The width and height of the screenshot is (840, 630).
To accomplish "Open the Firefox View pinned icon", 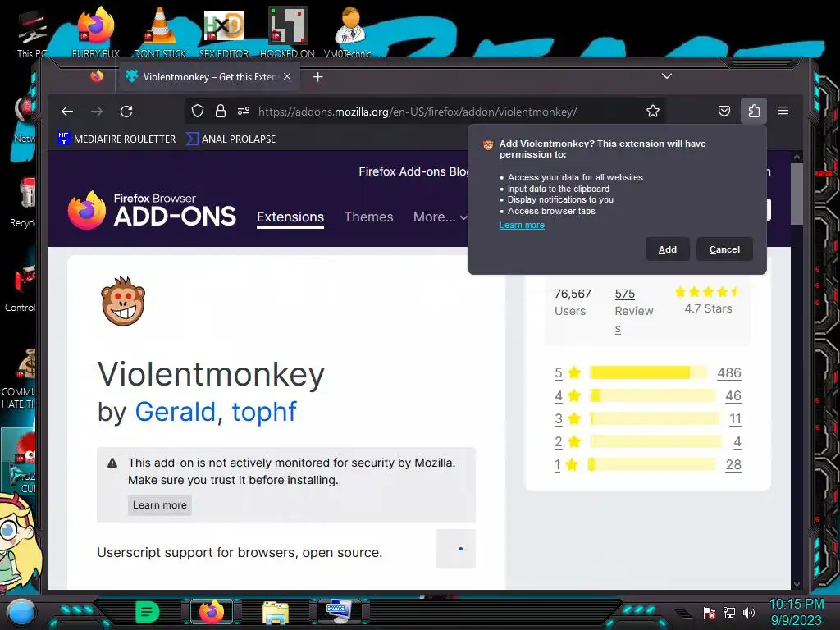I will point(97,76).
